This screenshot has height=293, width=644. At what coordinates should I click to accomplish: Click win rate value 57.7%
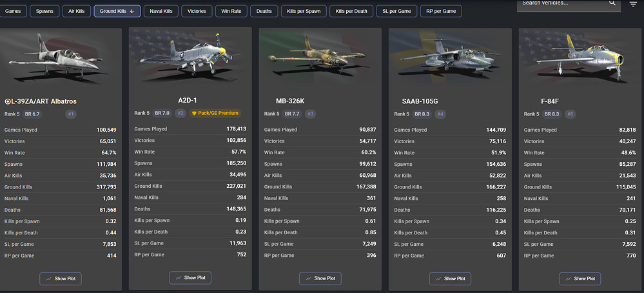(x=239, y=152)
